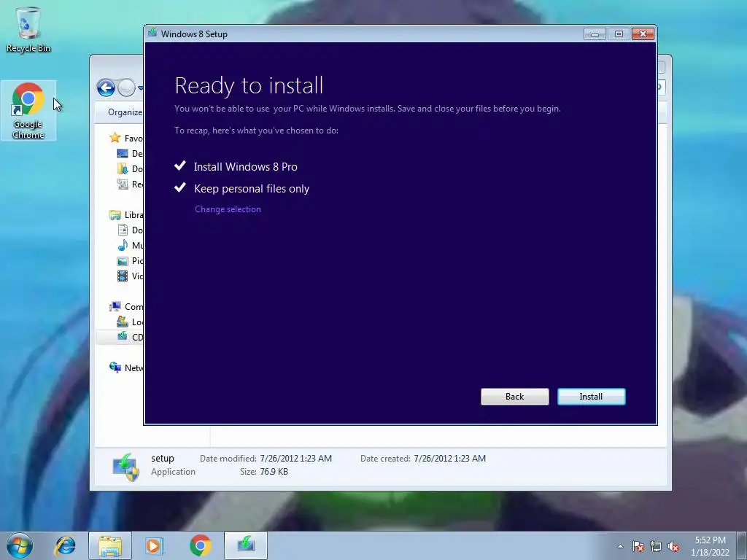
Task: Show hidden tray icons arrow
Action: pyautogui.click(x=620, y=546)
